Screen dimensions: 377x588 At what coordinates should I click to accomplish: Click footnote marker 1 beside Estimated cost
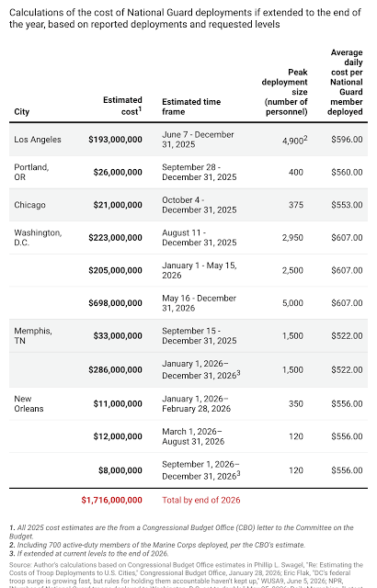click(x=140, y=109)
